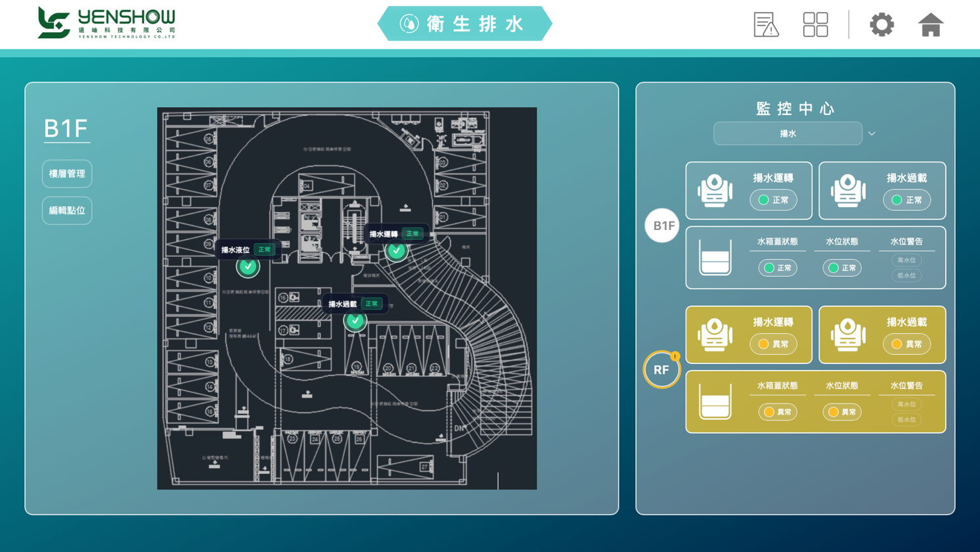Click B1F 揚水運轉 正常 status indicator

pos(774,200)
